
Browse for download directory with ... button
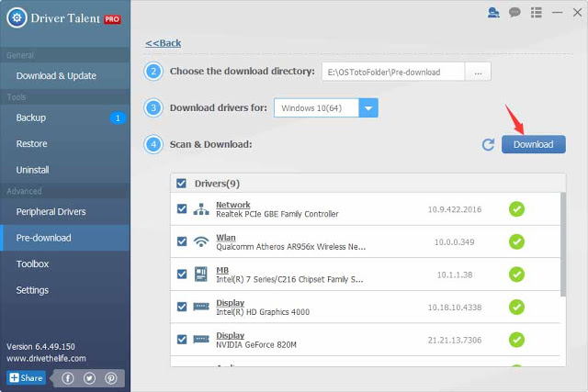tap(478, 72)
